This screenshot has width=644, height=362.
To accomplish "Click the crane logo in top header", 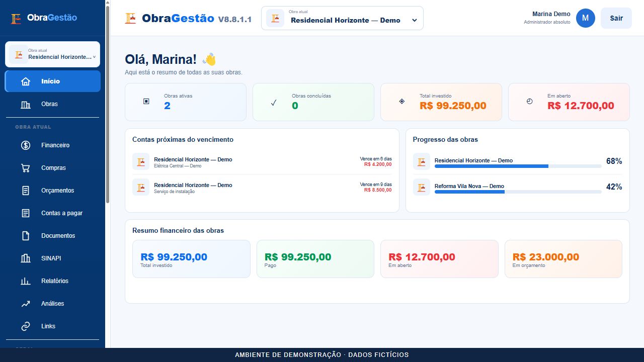I will 130,18.
